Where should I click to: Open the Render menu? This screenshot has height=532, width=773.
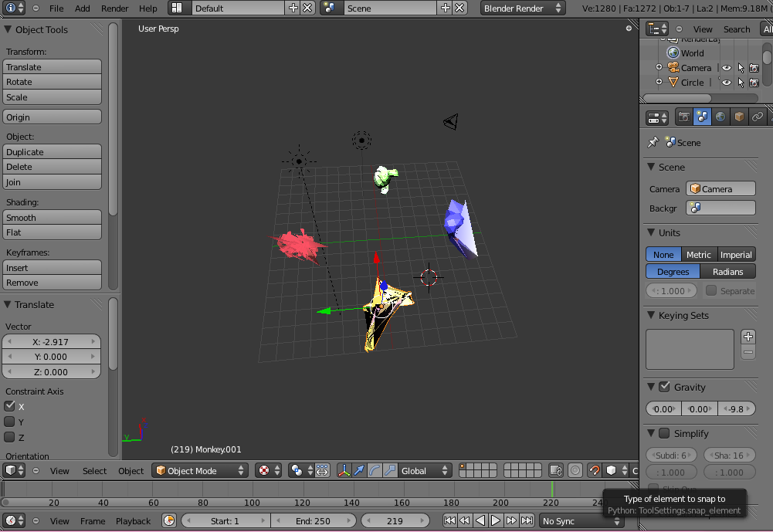(x=115, y=8)
